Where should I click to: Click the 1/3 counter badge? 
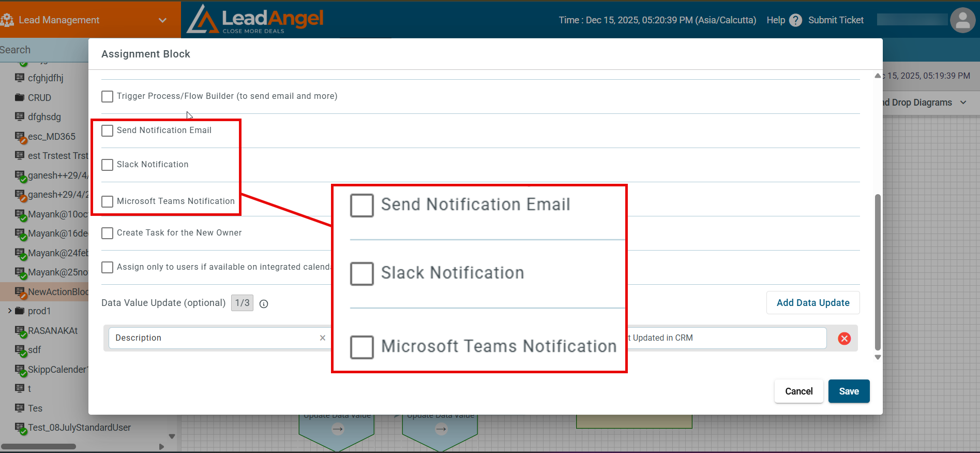point(242,303)
